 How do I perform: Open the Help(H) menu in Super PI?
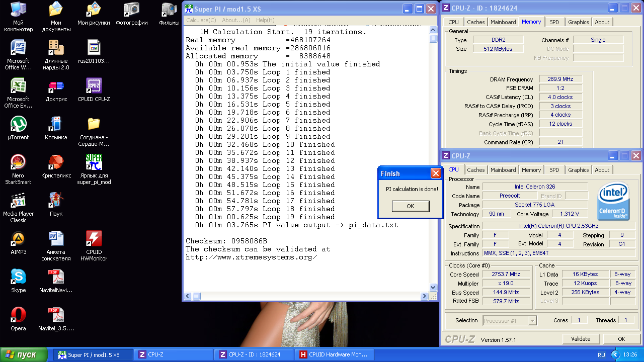(265, 20)
